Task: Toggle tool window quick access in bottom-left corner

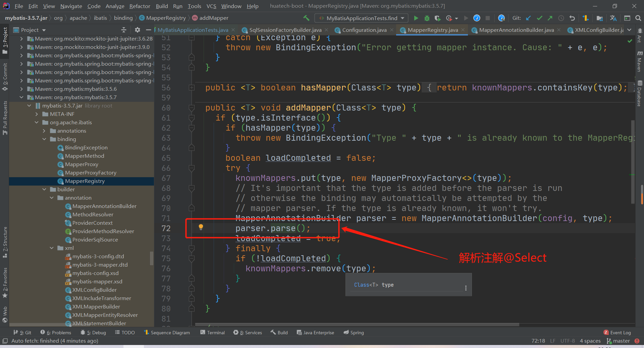Action: pos(5,341)
